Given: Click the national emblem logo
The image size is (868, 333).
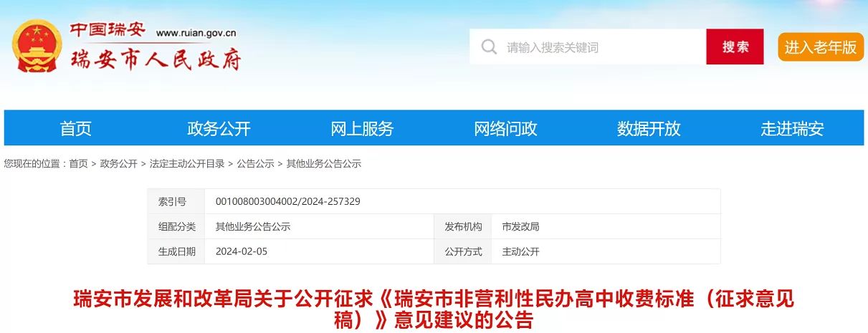Looking at the screenshot, I should click(x=38, y=46).
